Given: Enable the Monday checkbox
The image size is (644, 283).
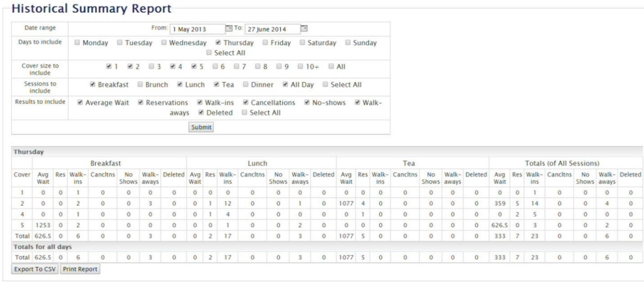Looking at the screenshot, I should 77,43.
